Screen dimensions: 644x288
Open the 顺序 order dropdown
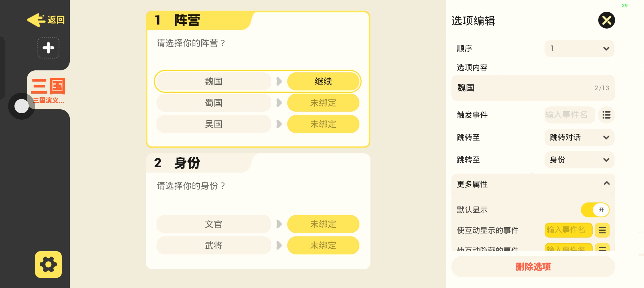point(579,49)
